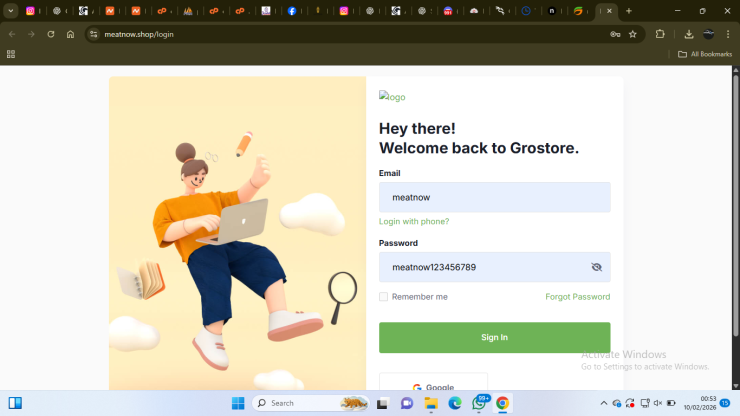Image resolution: width=740 pixels, height=416 pixels.
Task: Open the All Bookmarks folder
Action: tap(705, 54)
